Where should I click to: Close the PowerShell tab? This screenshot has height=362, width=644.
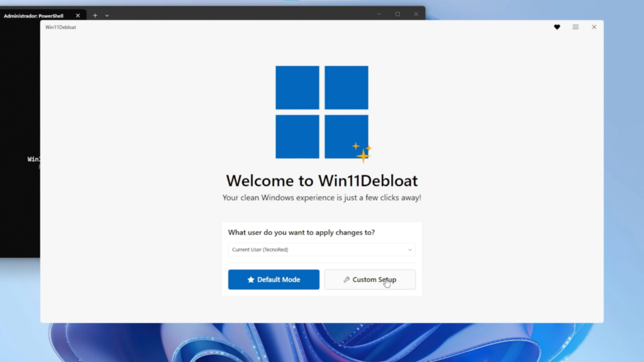[77, 16]
